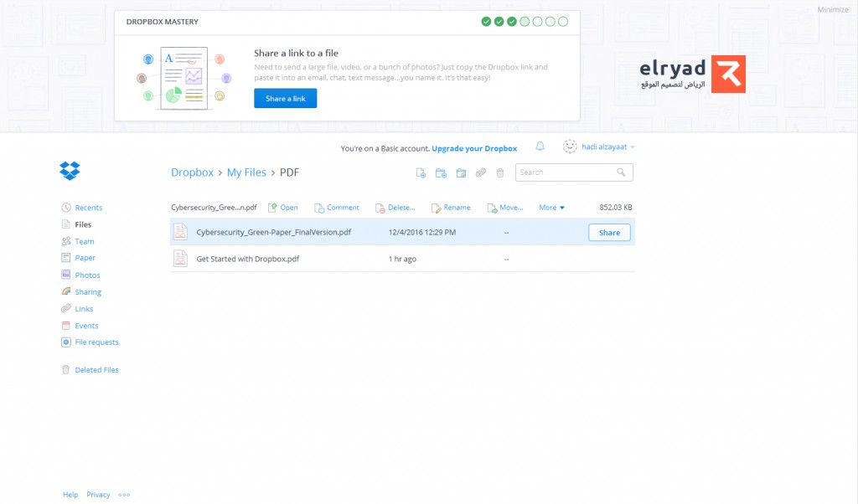Follow the Upgrade your Dropbox link
The height and width of the screenshot is (504, 858).
pos(474,149)
